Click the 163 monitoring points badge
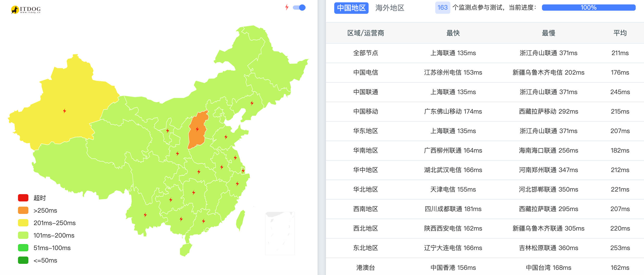The width and height of the screenshot is (644, 275). coord(442,8)
